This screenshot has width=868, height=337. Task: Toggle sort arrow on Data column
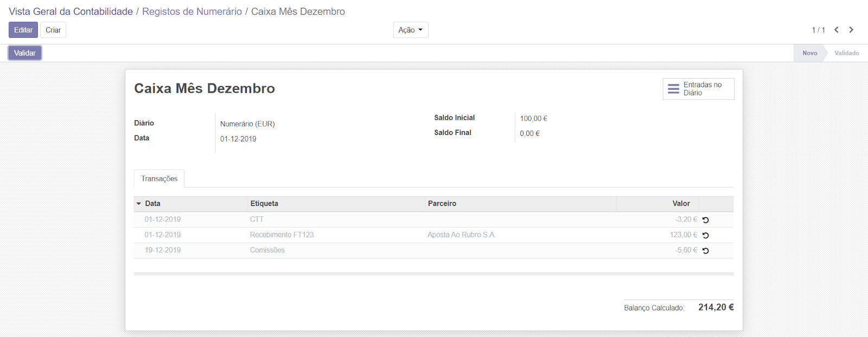139,204
